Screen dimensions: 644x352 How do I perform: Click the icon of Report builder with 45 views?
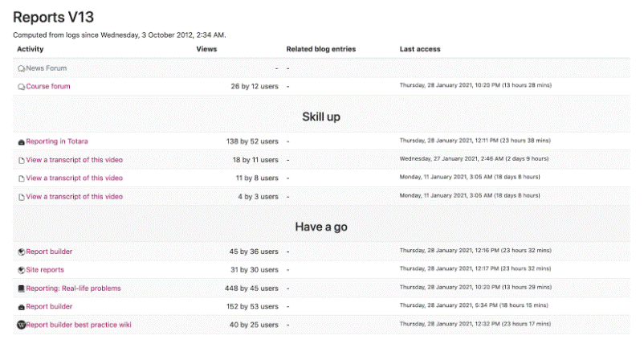pos(22,252)
